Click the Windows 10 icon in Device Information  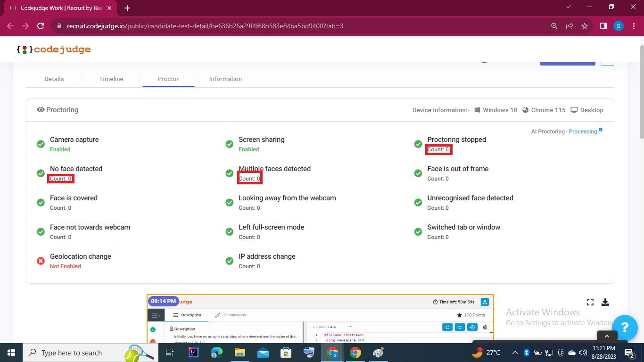point(477,110)
